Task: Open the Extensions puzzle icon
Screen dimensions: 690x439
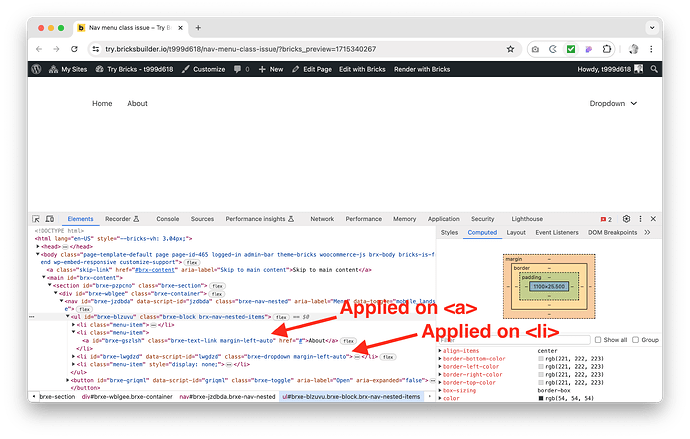Action: tap(606, 49)
